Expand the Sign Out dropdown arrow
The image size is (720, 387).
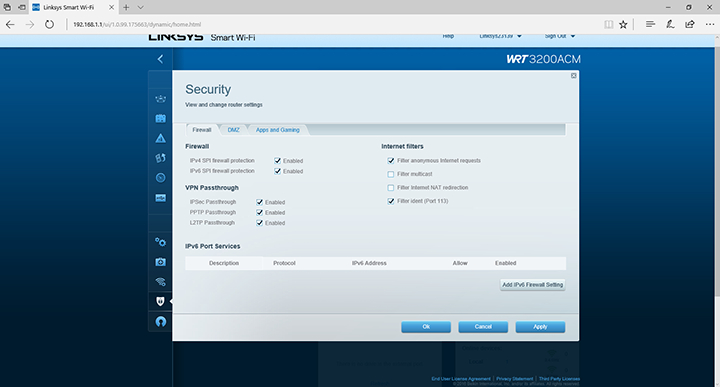pos(573,36)
